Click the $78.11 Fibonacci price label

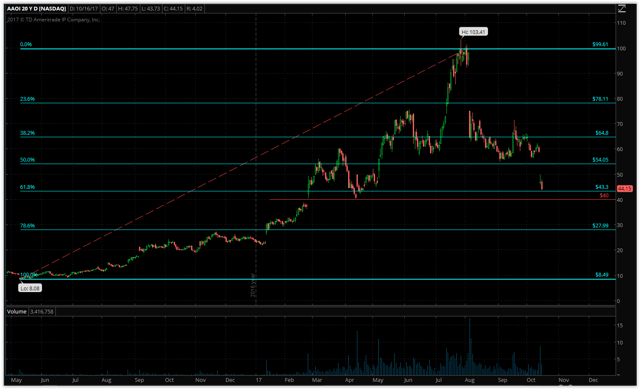[600, 99]
